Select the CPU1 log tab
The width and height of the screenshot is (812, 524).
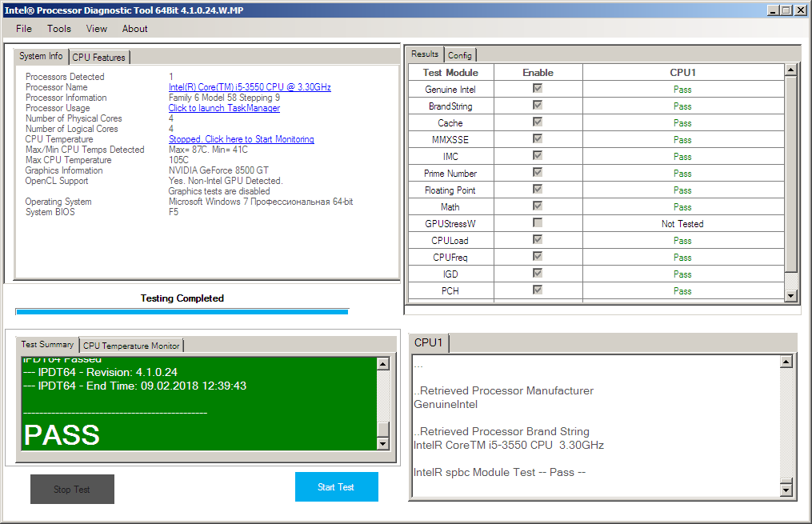[x=428, y=342]
